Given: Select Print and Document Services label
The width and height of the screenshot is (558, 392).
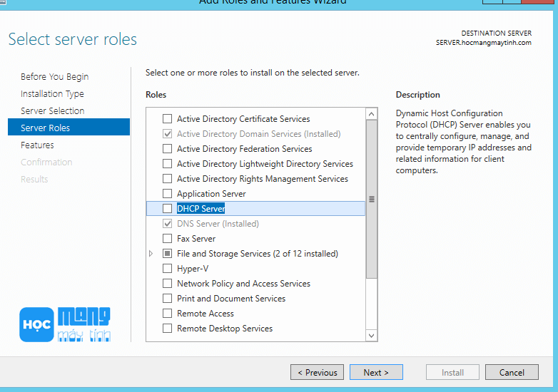Looking at the screenshot, I should click(231, 299).
